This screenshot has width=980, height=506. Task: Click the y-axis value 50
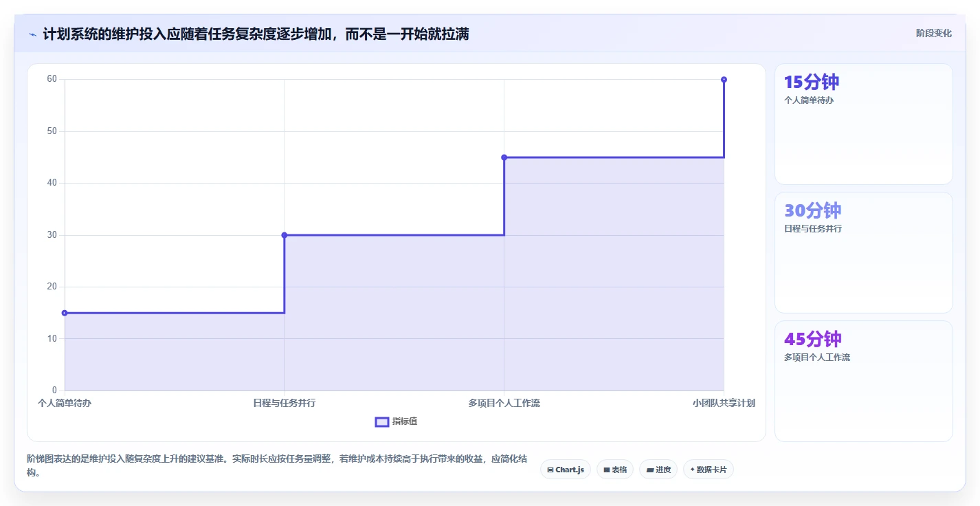pos(52,131)
